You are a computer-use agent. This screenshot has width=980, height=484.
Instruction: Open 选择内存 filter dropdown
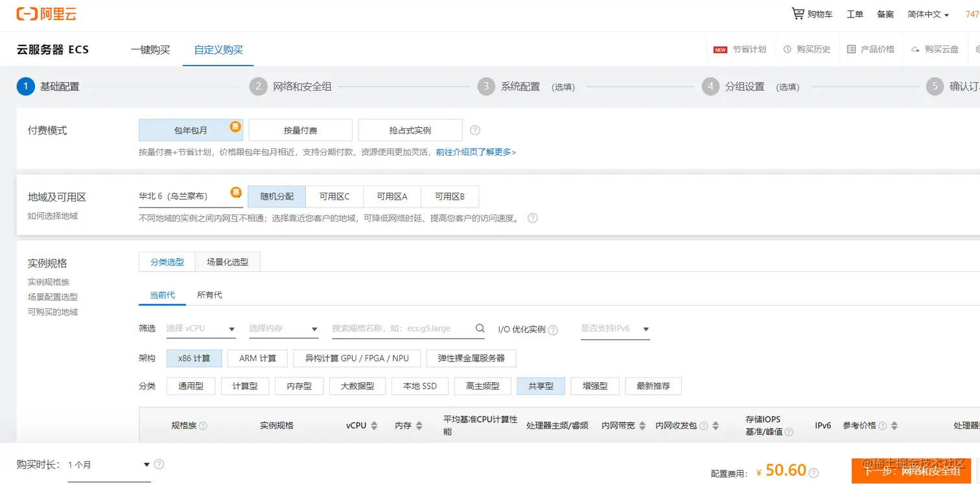pyautogui.click(x=284, y=329)
